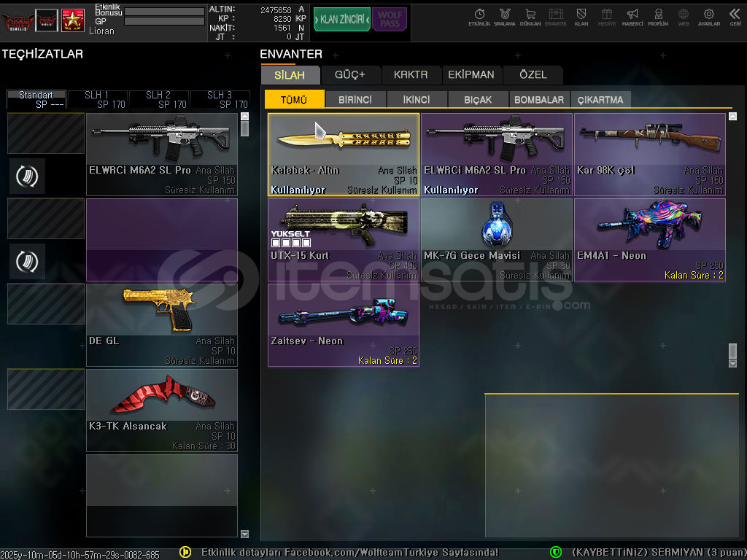
Task: Switch to the ÖZEL tab
Action: [x=533, y=75]
